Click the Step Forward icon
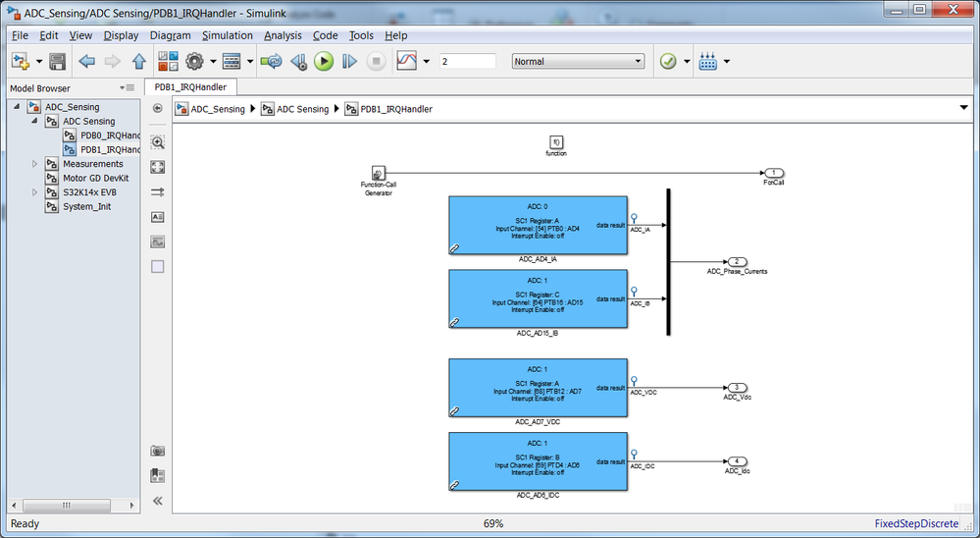 coord(349,61)
